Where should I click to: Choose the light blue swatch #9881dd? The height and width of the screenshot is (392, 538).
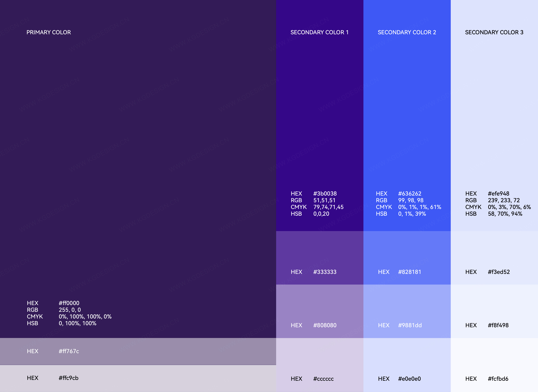pos(407,311)
